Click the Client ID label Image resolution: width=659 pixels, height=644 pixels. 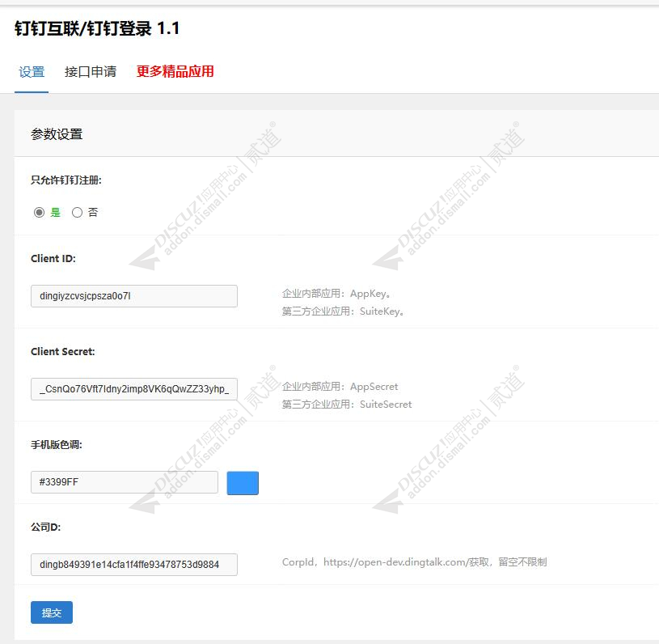53,259
